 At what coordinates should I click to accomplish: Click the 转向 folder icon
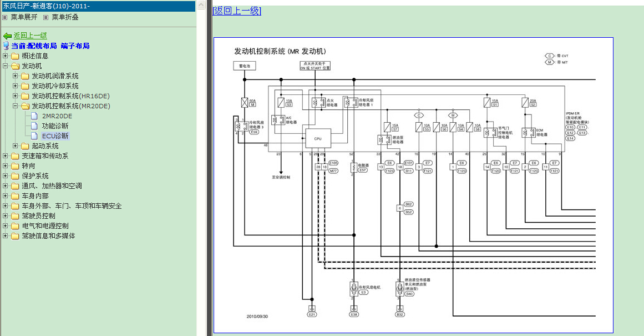pos(15,166)
